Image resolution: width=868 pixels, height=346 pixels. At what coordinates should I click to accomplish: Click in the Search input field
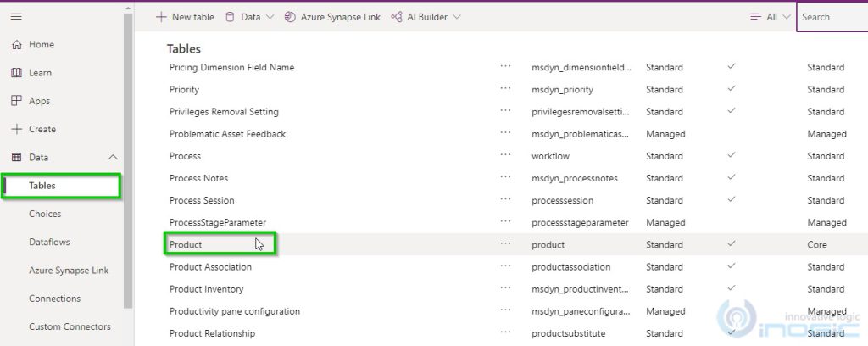(x=832, y=17)
